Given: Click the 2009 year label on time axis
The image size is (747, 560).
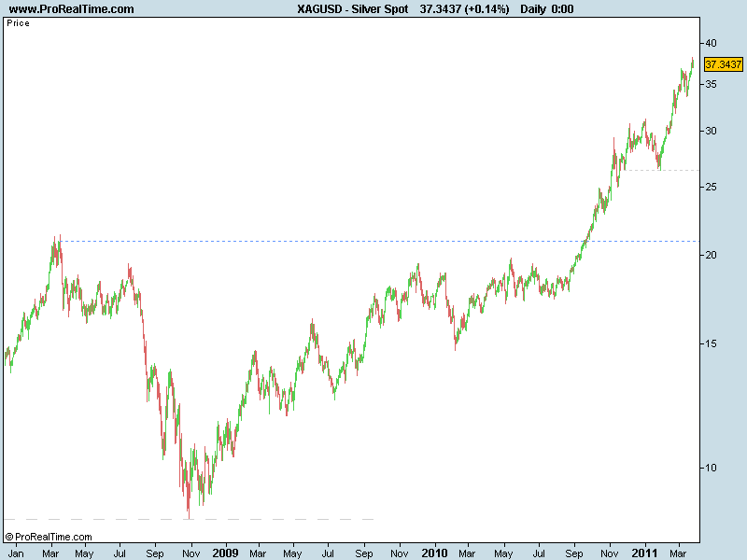Looking at the screenshot, I should 225,553.
